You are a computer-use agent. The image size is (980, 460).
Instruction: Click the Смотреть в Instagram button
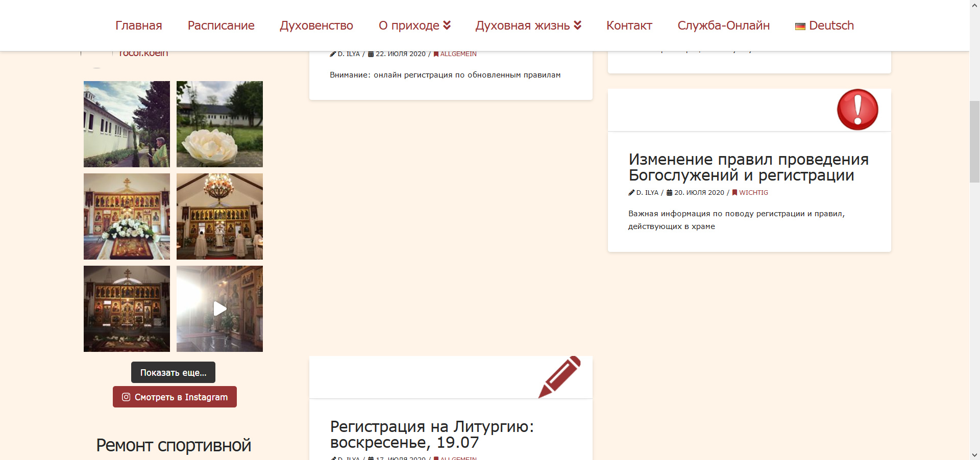point(175,397)
